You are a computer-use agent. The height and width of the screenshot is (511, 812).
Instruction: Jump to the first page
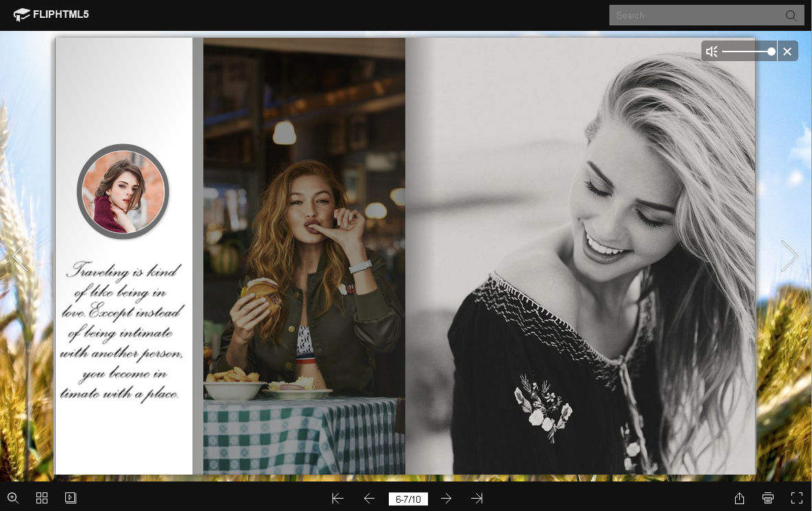click(x=337, y=499)
